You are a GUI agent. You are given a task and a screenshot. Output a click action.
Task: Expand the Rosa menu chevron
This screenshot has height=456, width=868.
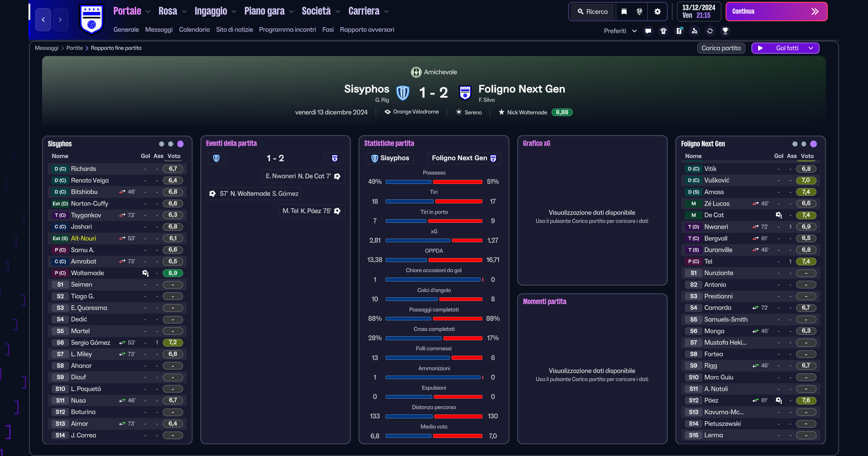pyautogui.click(x=184, y=12)
